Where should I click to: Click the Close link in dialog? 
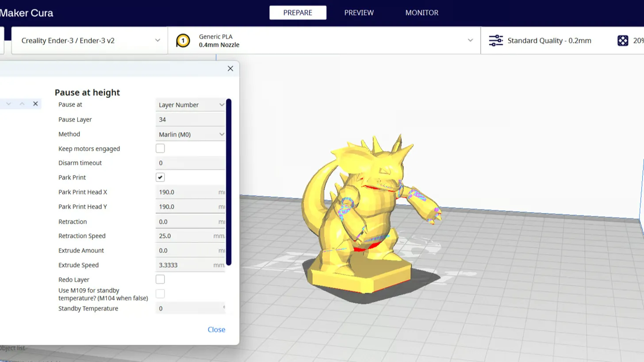point(216,330)
